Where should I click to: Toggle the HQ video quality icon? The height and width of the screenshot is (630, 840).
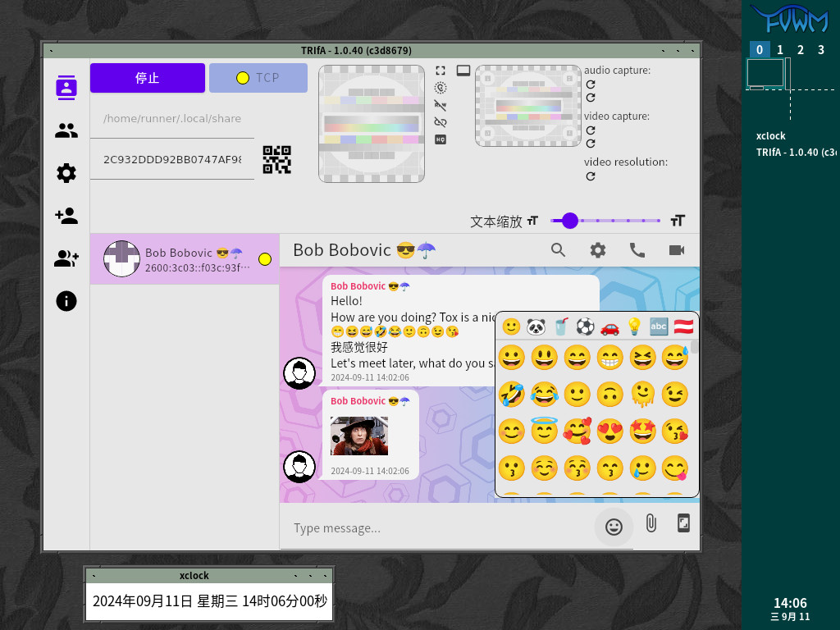(x=441, y=139)
